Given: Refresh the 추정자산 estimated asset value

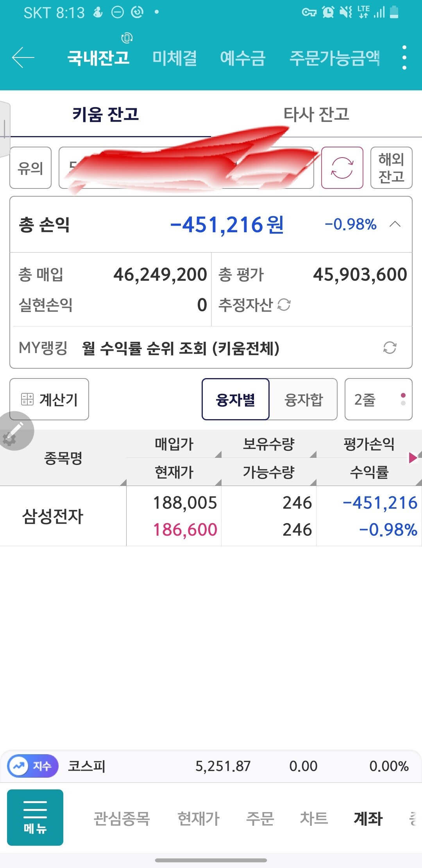Looking at the screenshot, I should click(x=284, y=305).
